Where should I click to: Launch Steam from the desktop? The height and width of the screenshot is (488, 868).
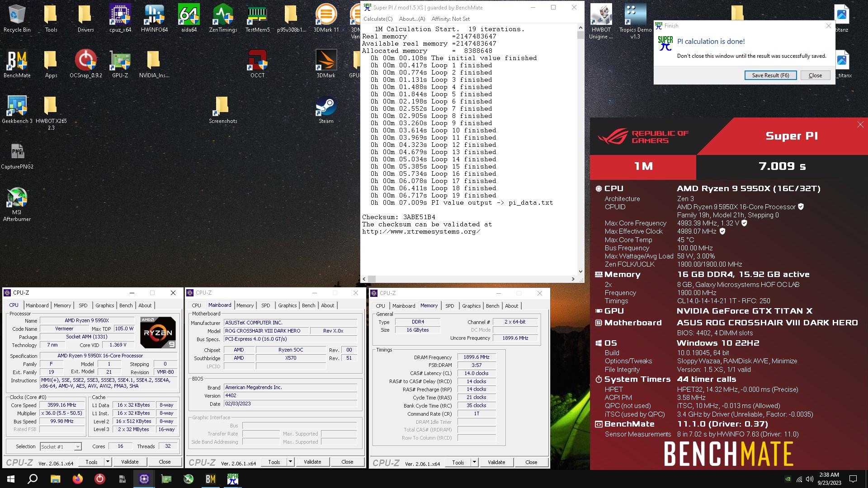tap(326, 110)
